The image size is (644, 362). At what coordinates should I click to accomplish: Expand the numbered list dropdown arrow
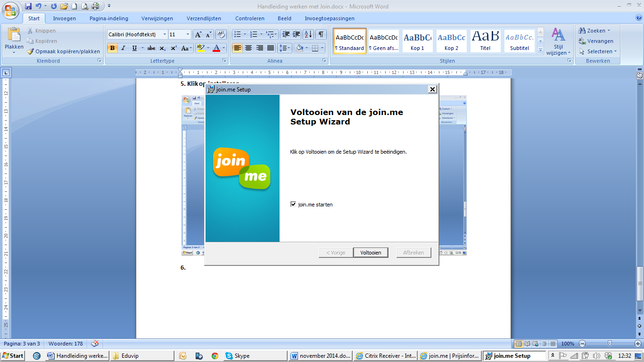(x=261, y=34)
